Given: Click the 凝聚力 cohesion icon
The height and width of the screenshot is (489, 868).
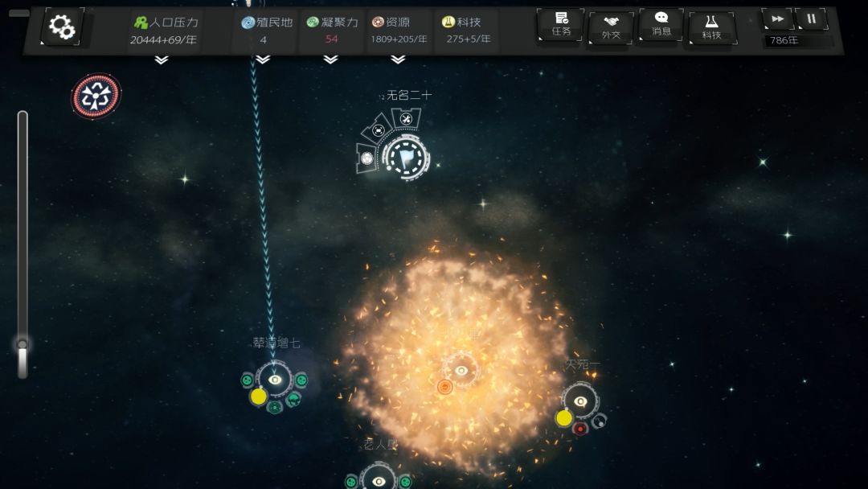Looking at the screenshot, I should click(x=313, y=23).
